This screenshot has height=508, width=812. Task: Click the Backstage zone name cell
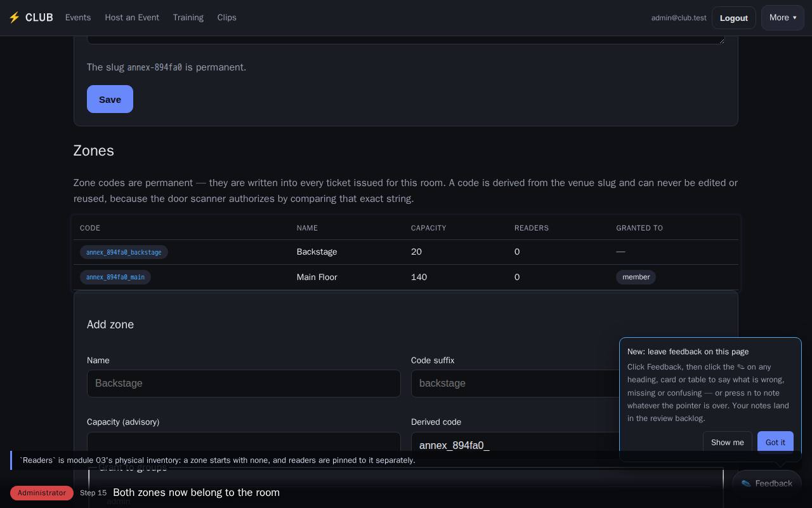[317, 252]
